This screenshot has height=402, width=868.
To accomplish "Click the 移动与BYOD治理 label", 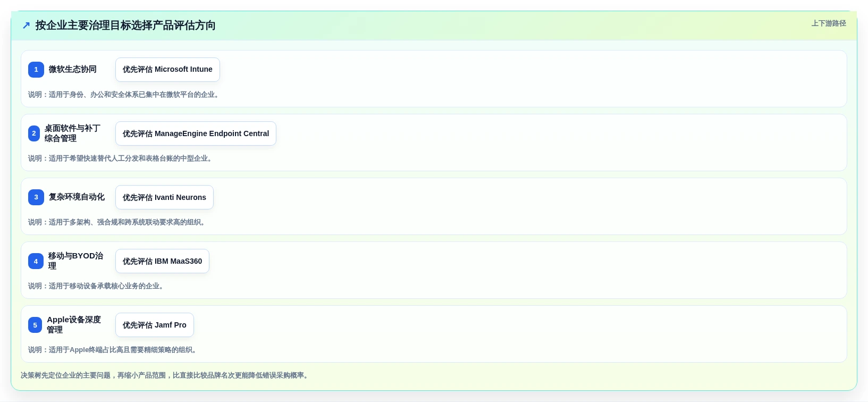I will (76, 261).
